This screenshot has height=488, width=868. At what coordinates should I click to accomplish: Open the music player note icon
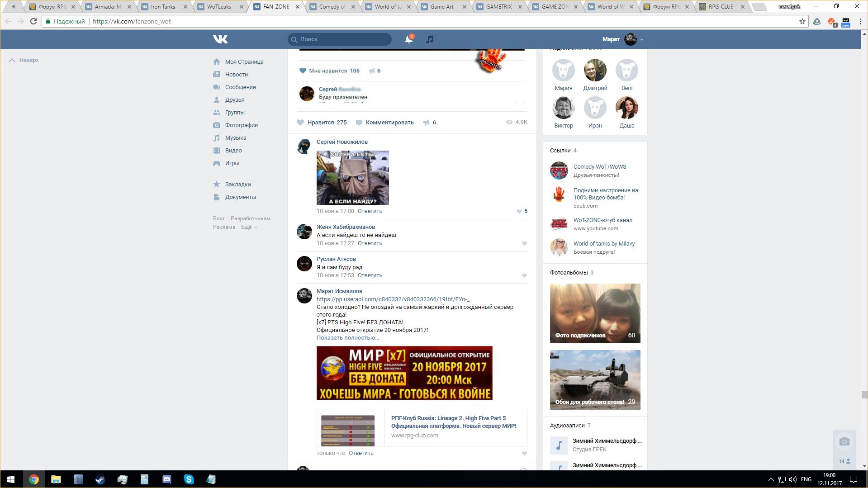pyautogui.click(x=430, y=39)
